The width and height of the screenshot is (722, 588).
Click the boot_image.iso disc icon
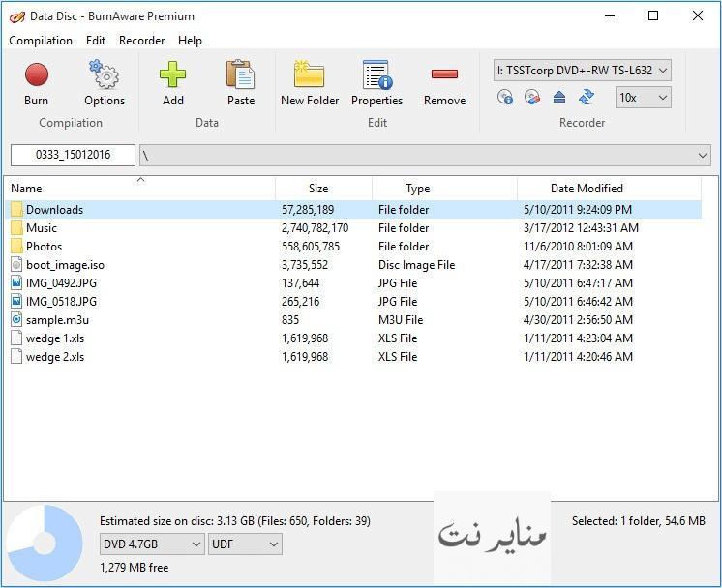tap(16, 265)
